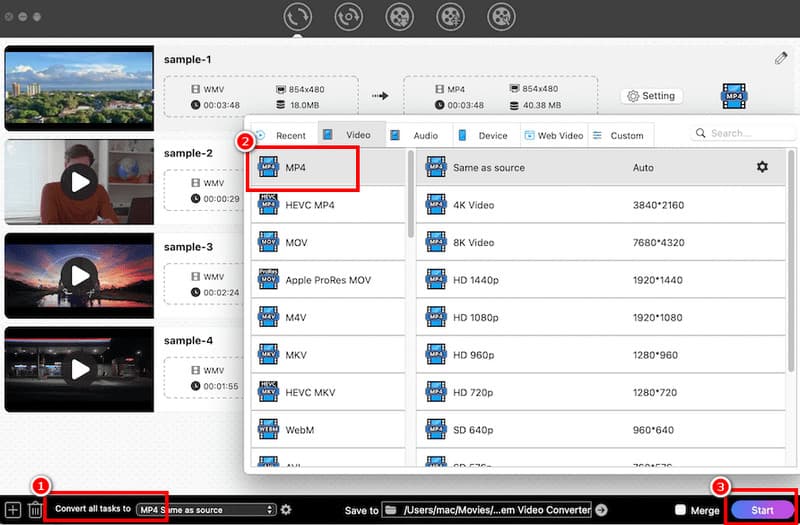The image size is (800, 525).
Task: Play the sample-2 video thumbnail
Action: 78,181
